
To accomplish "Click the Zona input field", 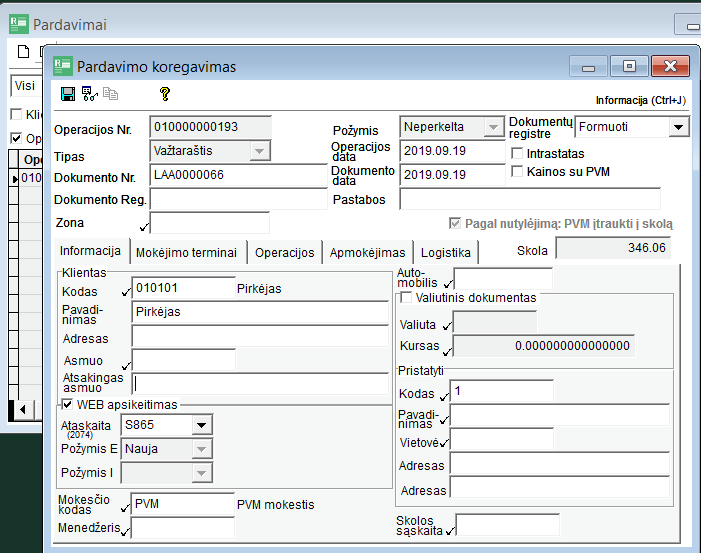I will point(210,223).
